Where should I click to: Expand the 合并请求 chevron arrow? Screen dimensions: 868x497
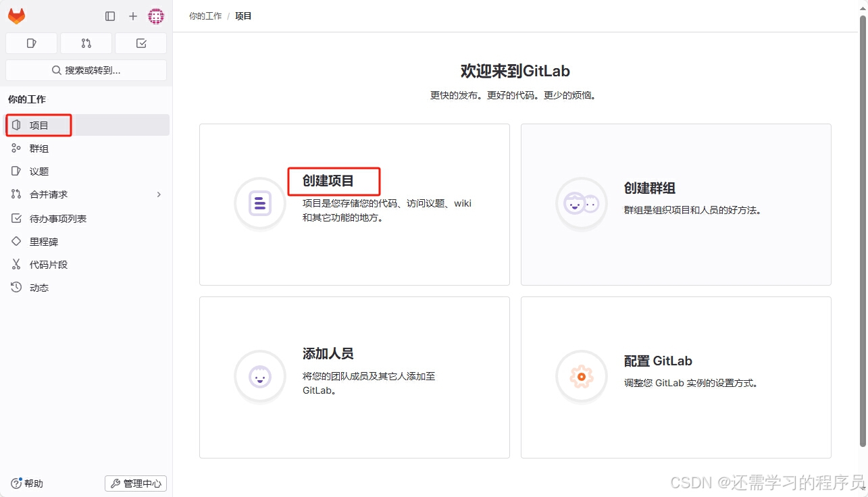point(159,194)
